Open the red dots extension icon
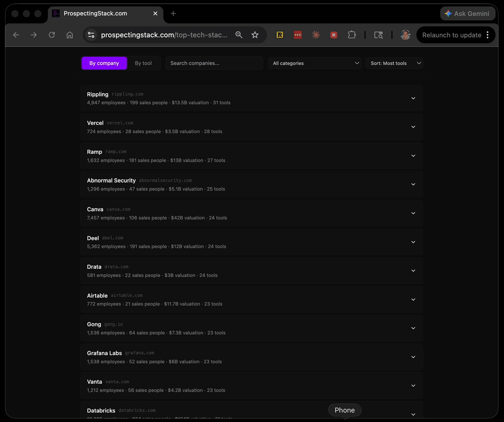Viewport: 504px width, 422px height. tap(298, 35)
